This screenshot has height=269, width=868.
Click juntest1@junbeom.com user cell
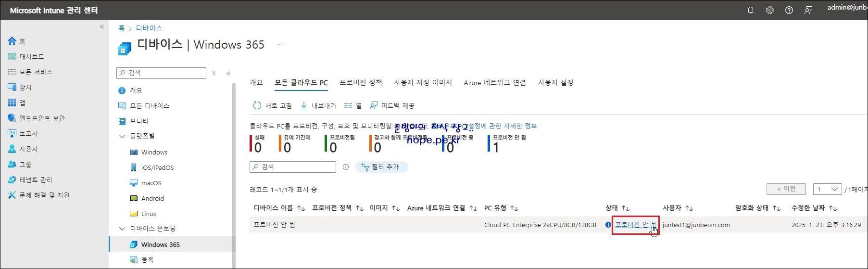[x=696, y=225]
